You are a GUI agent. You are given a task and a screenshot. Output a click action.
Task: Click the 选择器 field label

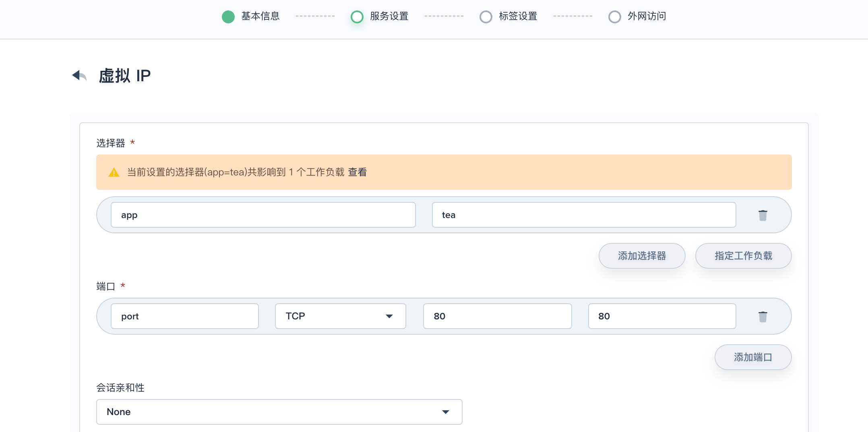pyautogui.click(x=111, y=143)
